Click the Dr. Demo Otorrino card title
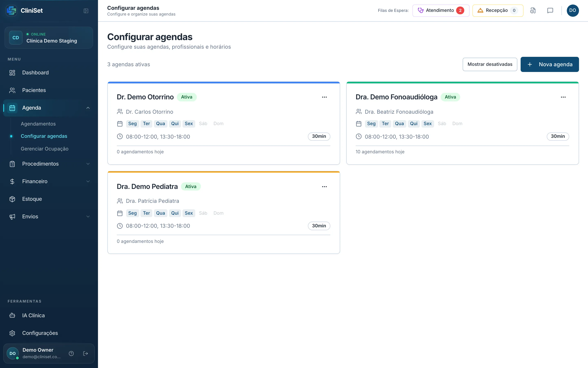 tap(145, 97)
